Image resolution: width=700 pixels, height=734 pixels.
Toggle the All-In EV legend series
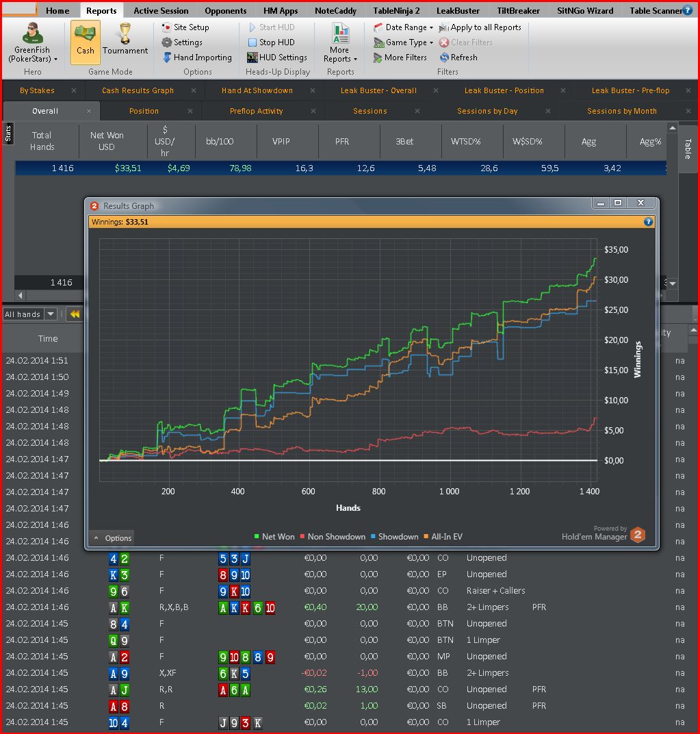(443, 536)
